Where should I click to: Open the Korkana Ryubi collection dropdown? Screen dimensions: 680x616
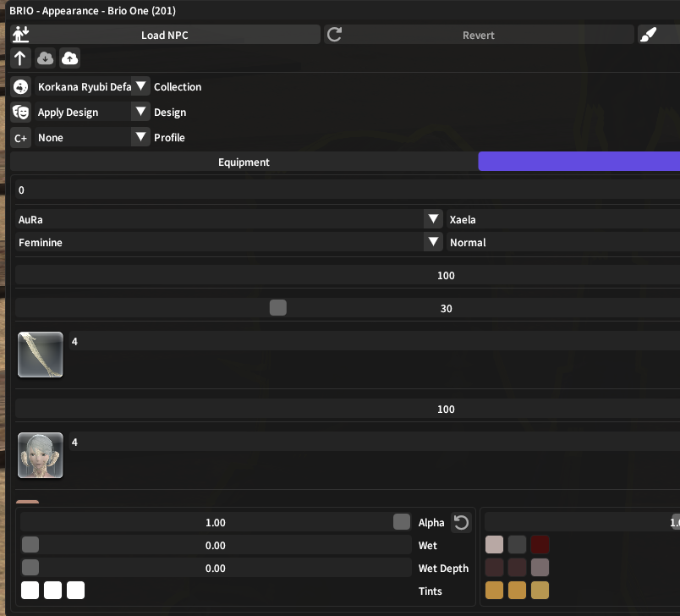(92, 87)
